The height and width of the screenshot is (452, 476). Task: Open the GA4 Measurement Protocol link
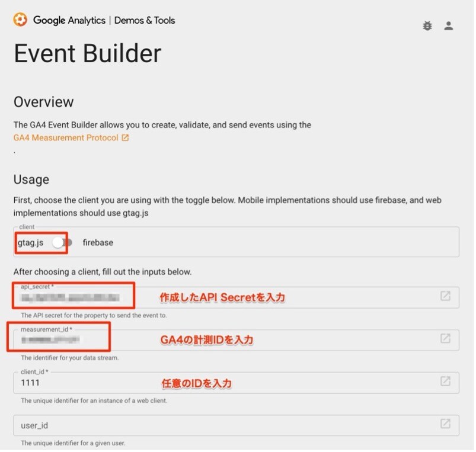(65, 138)
